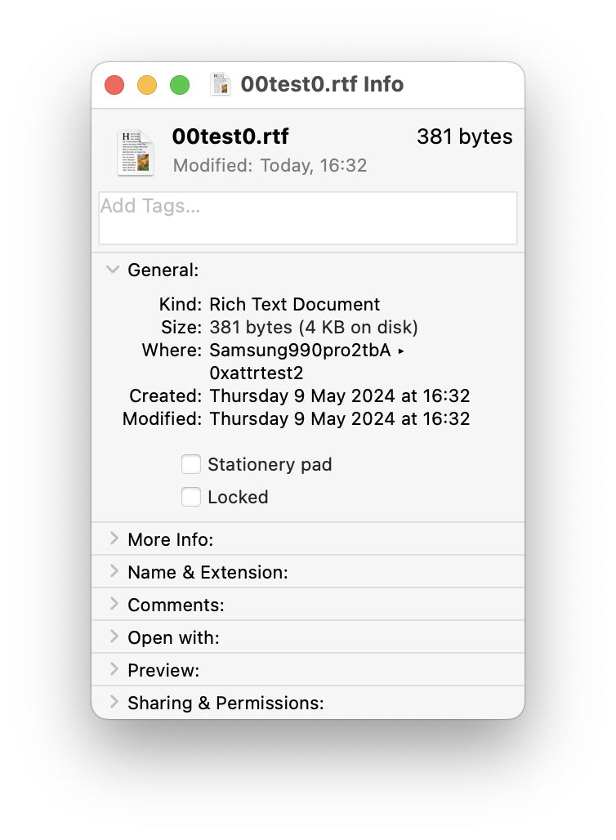Click the red close window button
This screenshot has width=616, height=840.
114,85
